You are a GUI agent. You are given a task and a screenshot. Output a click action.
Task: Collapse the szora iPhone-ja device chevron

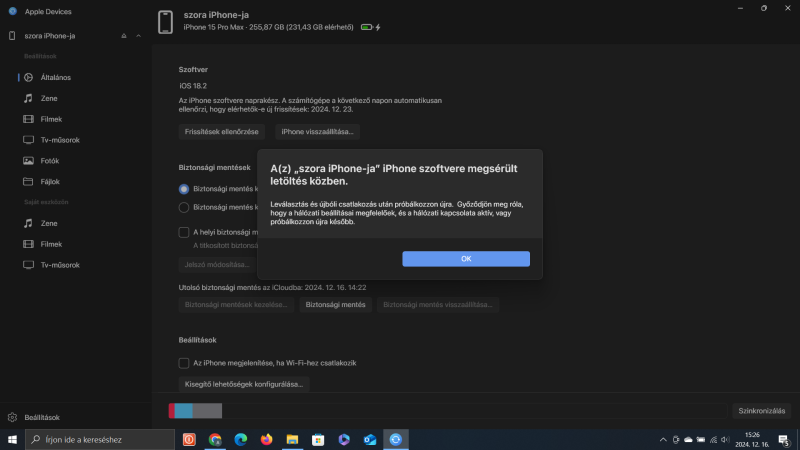coord(138,36)
